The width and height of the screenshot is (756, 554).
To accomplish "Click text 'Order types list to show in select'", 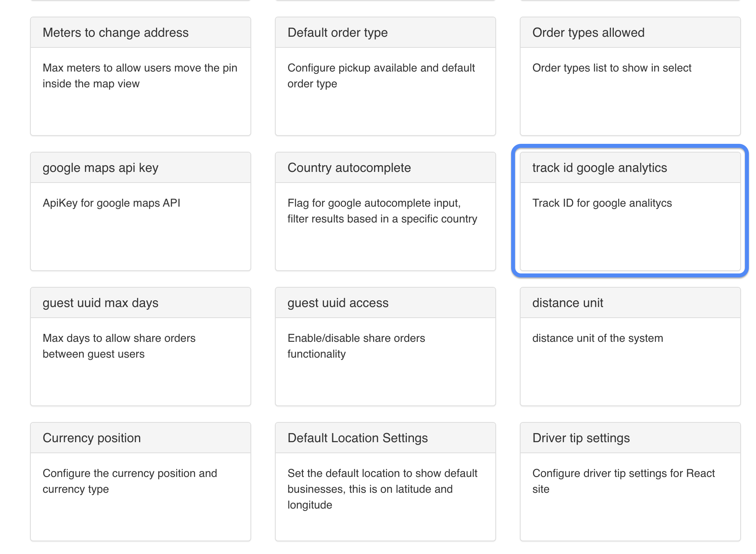I will [612, 68].
